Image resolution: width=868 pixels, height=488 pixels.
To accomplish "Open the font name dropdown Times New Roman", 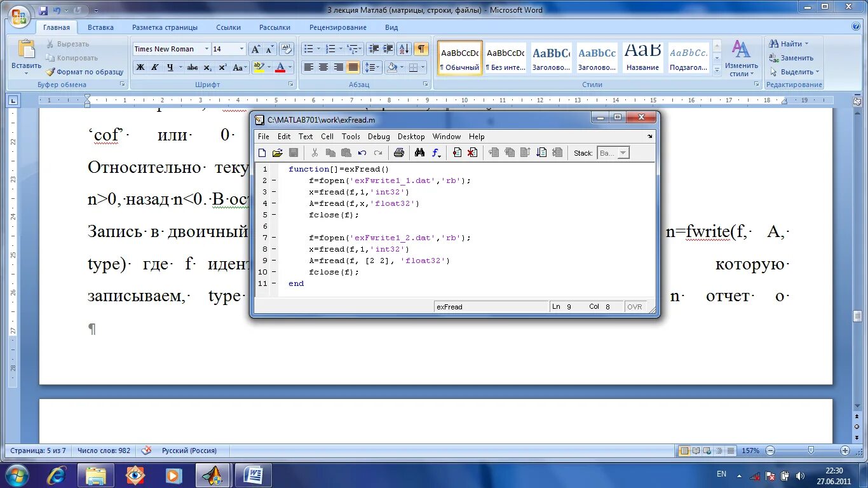I will 207,49.
